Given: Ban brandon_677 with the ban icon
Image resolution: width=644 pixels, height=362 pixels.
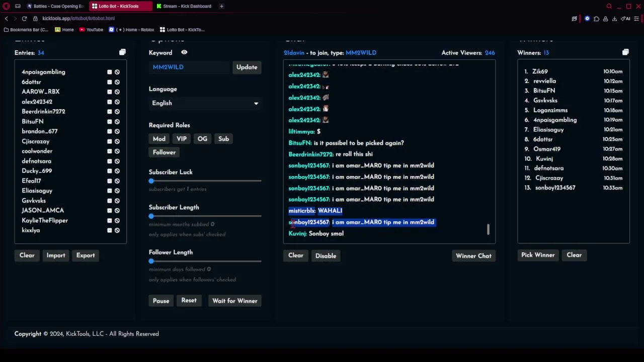Looking at the screenshot, I should pos(117,131).
